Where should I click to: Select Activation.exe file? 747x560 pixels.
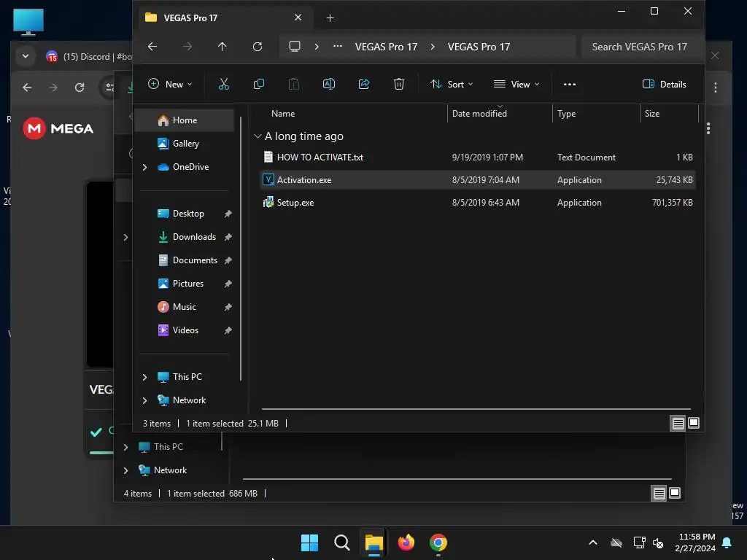point(477,180)
